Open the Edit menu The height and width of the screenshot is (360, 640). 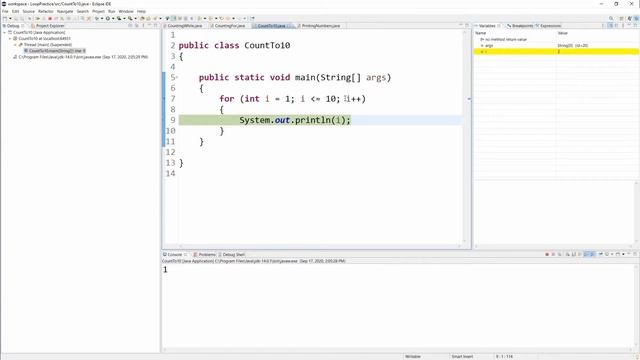tap(16, 11)
